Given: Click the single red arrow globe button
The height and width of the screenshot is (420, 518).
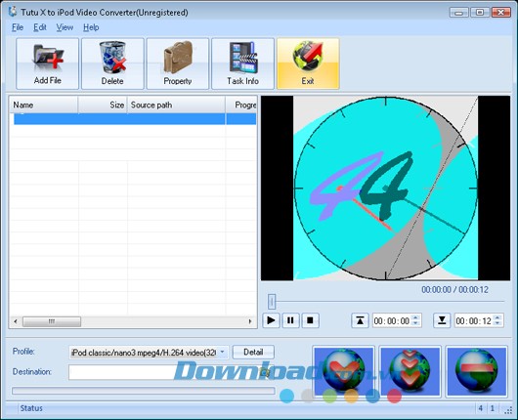Looking at the screenshot, I should (344, 371).
